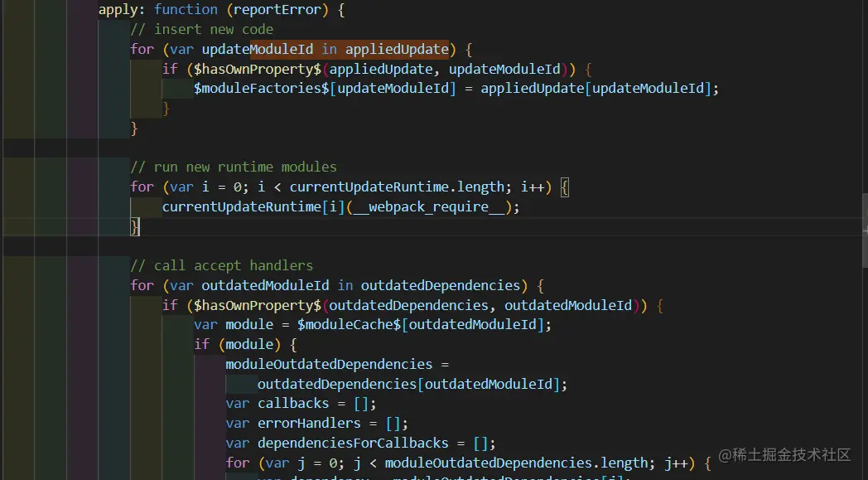
Task: Click the line 'if ($hasOwnProperty$(appliedUpdate, updateModuleId)) {'
Action: tap(376, 70)
